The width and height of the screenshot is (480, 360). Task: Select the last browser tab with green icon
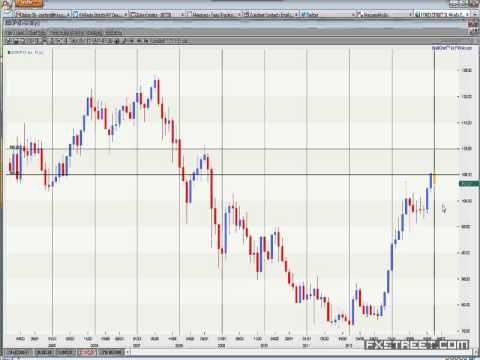click(442, 14)
